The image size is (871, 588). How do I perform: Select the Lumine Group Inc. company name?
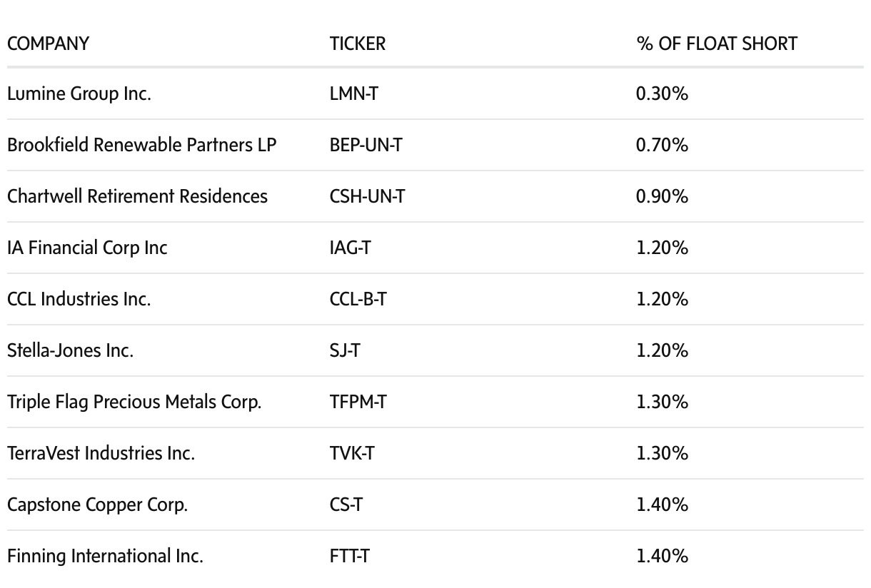point(79,93)
